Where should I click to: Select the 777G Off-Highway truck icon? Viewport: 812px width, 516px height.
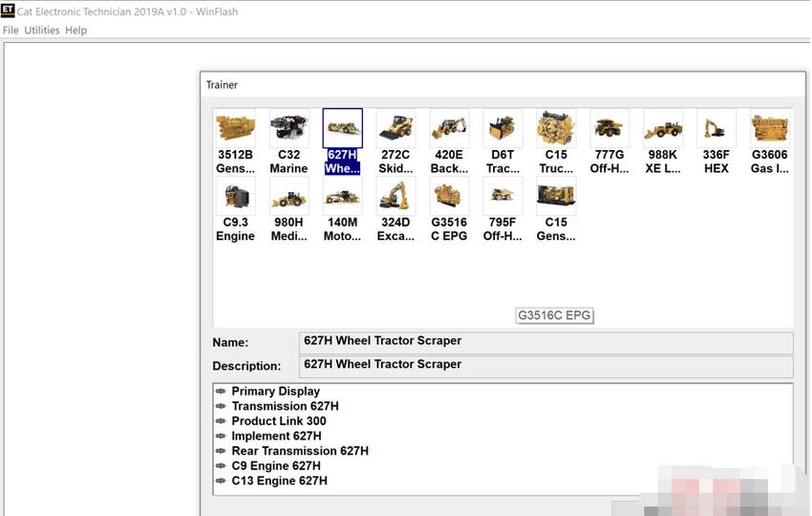coord(609,128)
